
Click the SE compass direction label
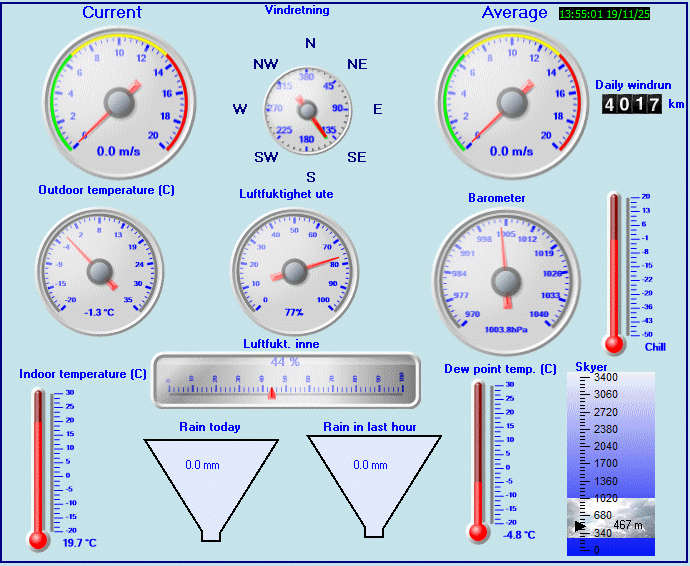[x=356, y=157]
